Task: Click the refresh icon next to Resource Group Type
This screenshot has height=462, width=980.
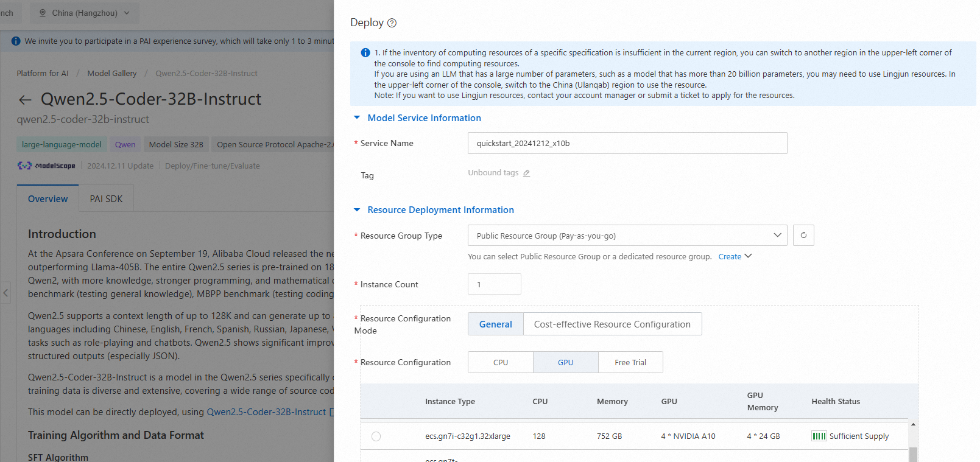Action: coord(803,236)
